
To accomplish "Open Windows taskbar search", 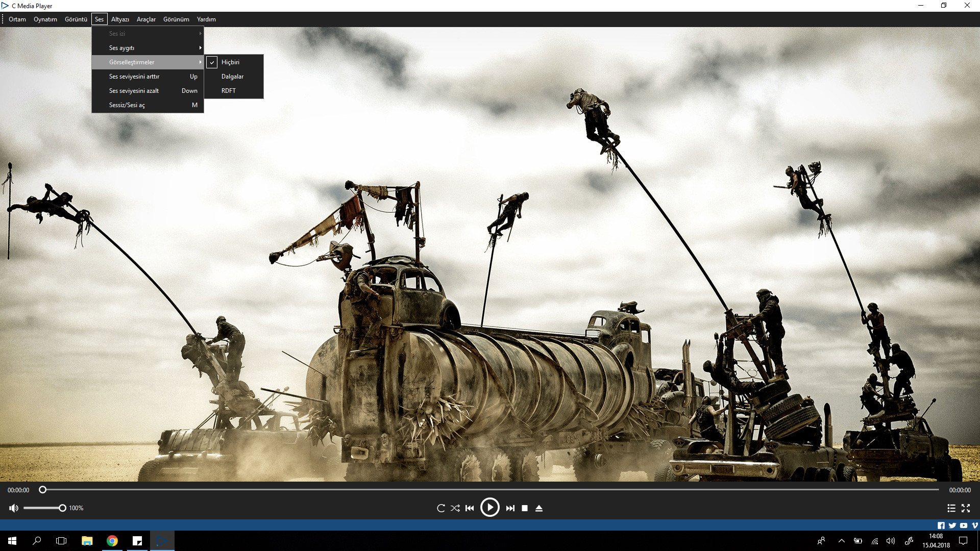I will pos(37,541).
